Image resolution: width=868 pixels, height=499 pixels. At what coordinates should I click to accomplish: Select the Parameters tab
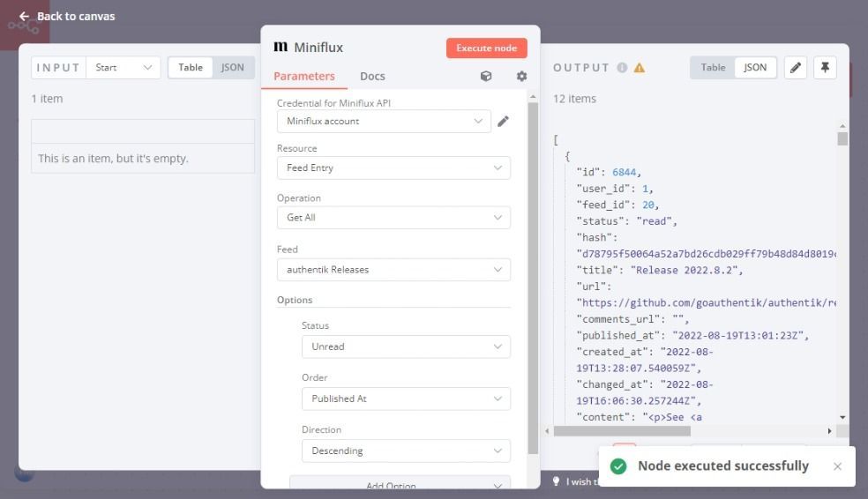pos(304,77)
